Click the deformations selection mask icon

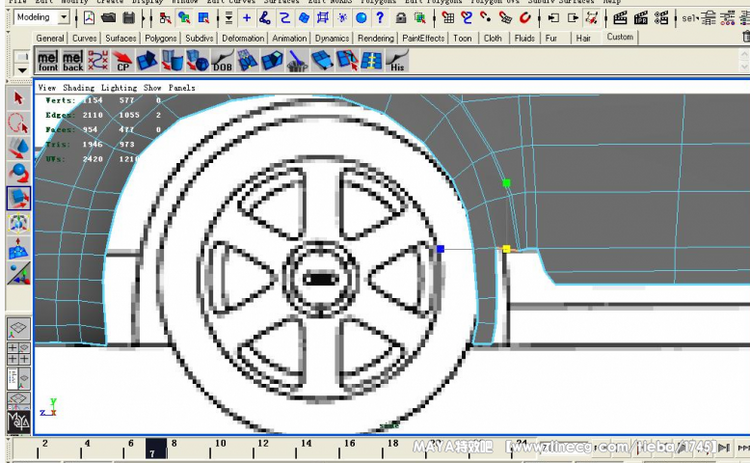coord(323,18)
